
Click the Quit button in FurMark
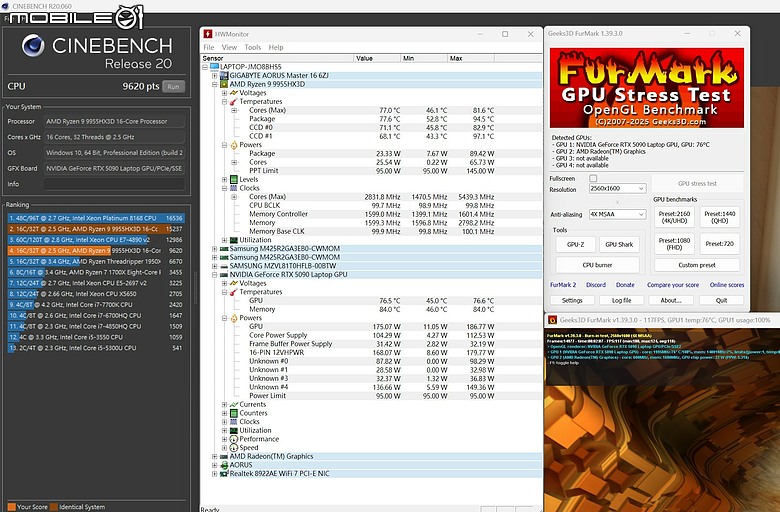click(x=721, y=301)
